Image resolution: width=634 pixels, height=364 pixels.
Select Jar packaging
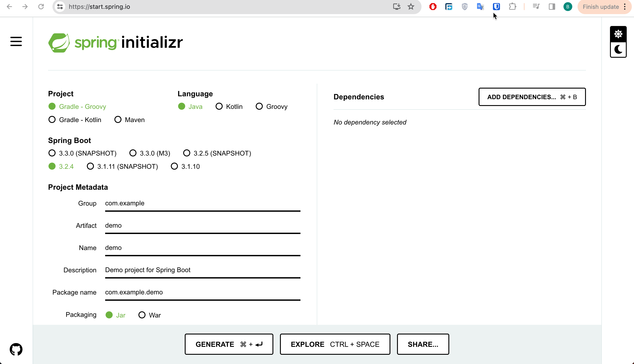coord(116,315)
